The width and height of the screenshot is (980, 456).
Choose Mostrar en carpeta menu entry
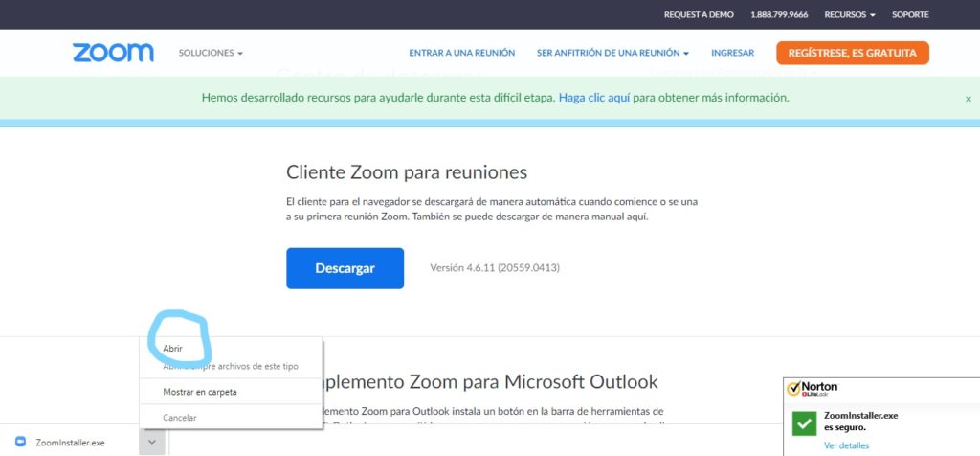(x=231, y=392)
